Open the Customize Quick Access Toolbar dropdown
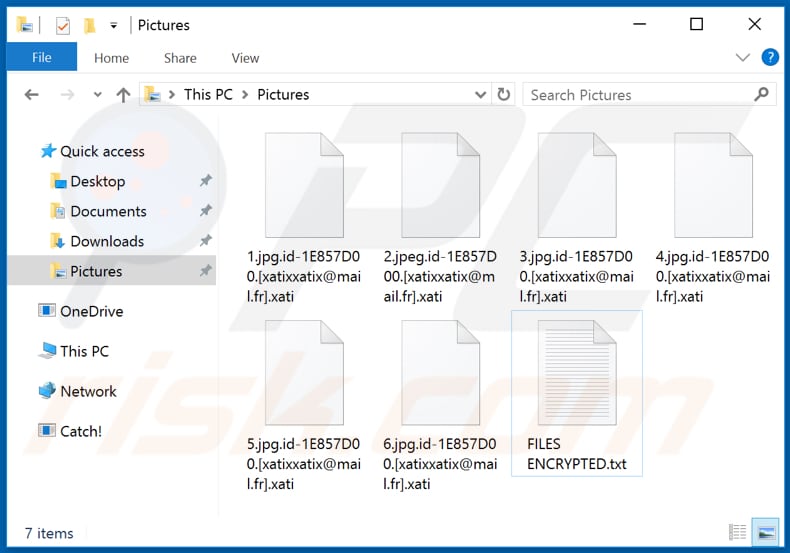This screenshot has height=553, width=790. [x=113, y=25]
